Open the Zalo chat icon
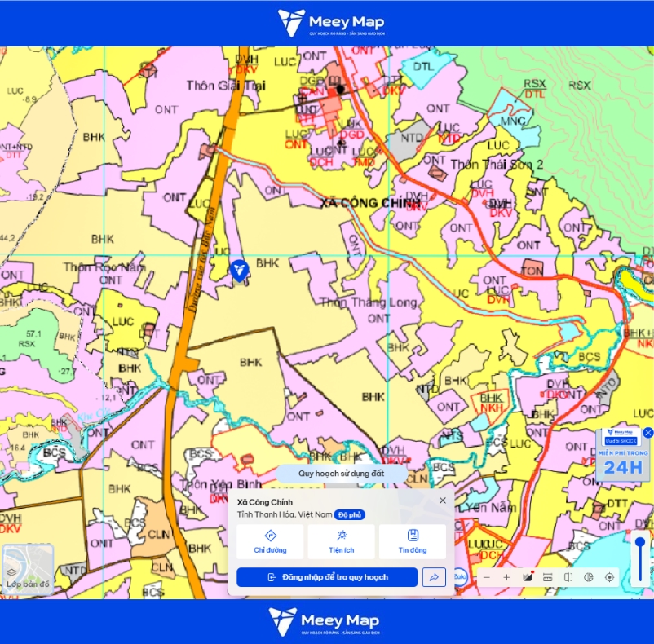Viewport: 654px width, 644px height. point(460,577)
